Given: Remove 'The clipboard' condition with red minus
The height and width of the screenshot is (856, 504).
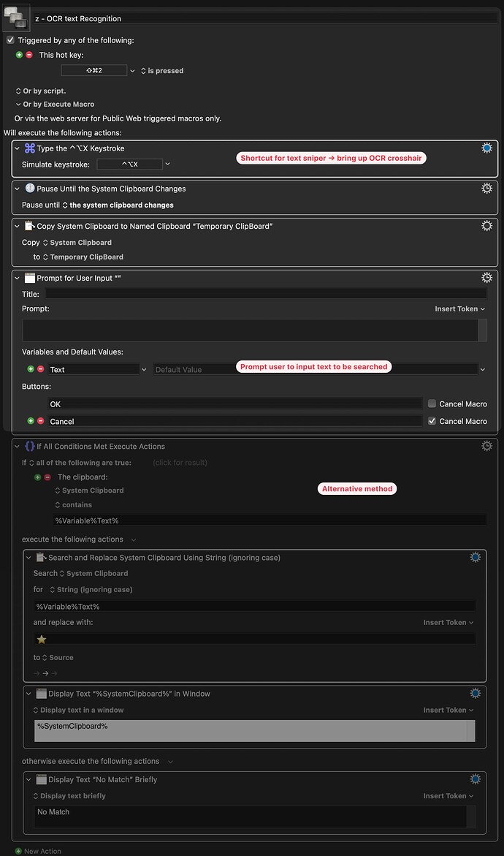Looking at the screenshot, I should click(47, 477).
